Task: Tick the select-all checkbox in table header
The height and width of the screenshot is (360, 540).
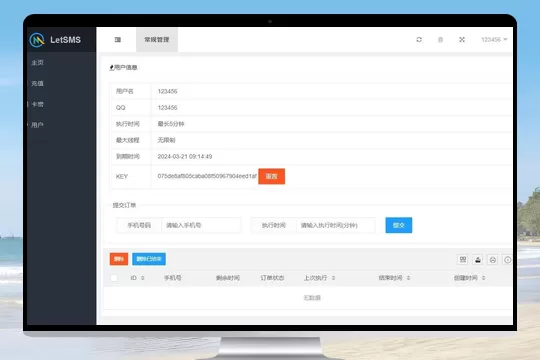Action: [x=114, y=278]
